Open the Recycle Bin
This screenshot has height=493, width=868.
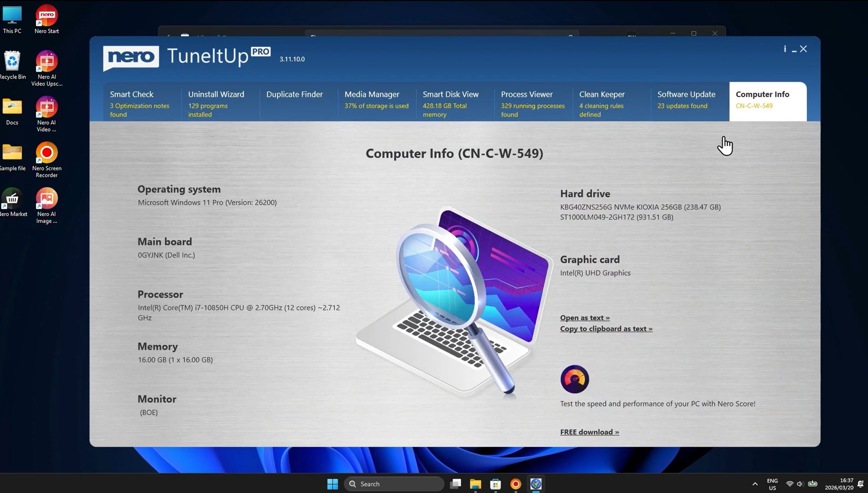(x=13, y=61)
